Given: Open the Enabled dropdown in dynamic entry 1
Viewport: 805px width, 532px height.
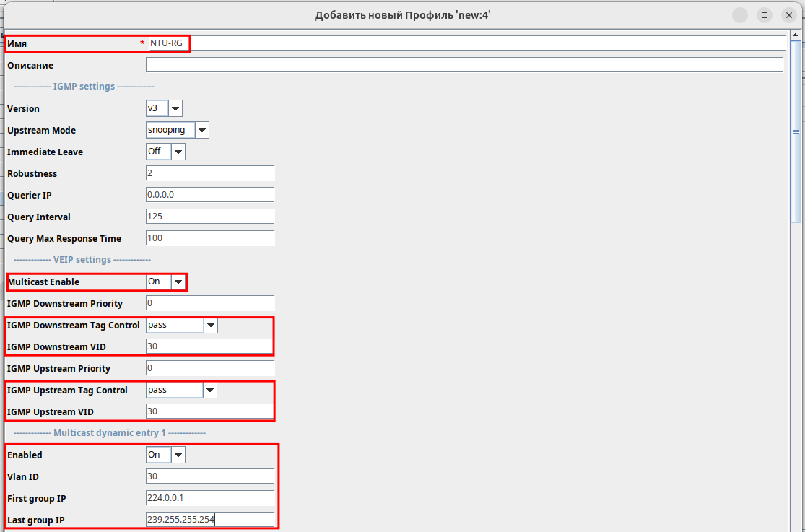Looking at the screenshot, I should 165,455.
